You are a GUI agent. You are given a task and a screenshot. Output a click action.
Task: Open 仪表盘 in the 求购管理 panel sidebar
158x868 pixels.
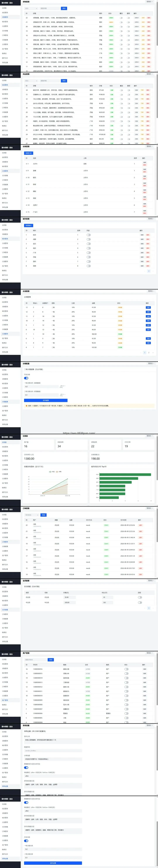click(x=4, y=8)
